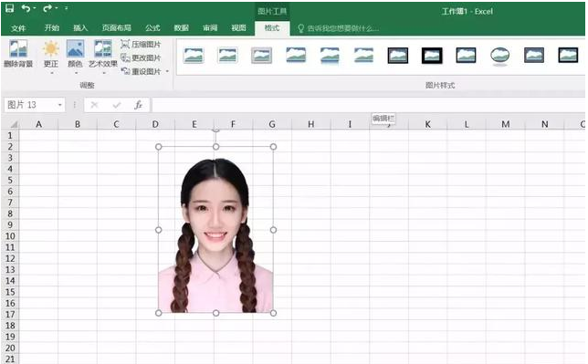Apply the second picture style thumbnail
Screen dimensions: 588x364
pyautogui.click(x=227, y=56)
